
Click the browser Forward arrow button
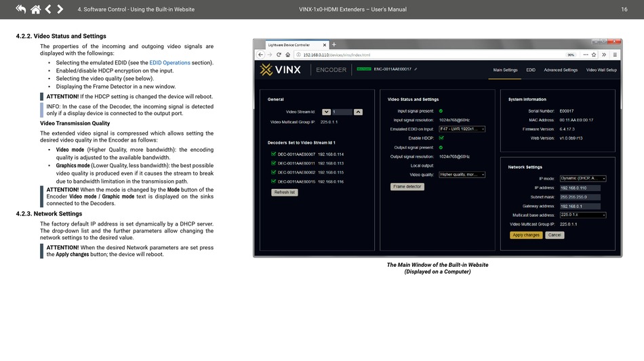(x=270, y=55)
